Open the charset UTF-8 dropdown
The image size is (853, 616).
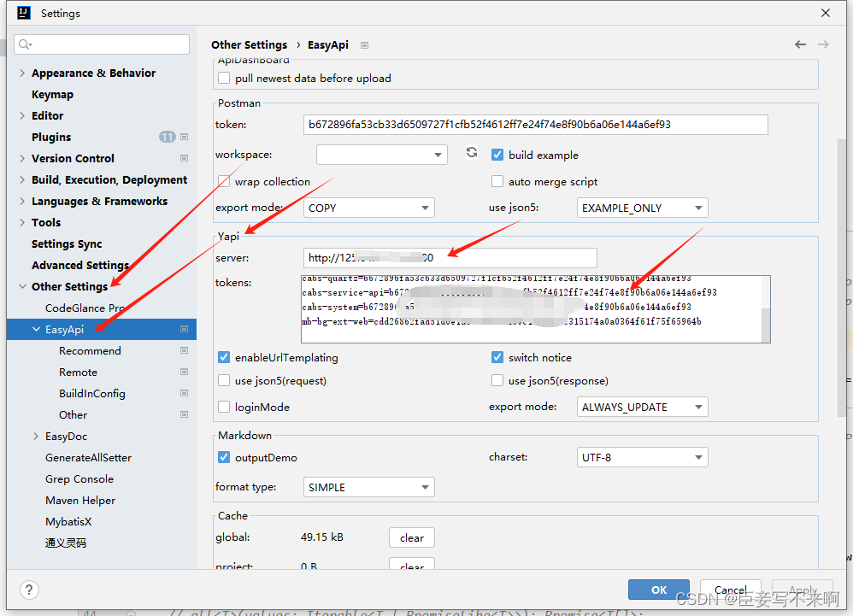click(643, 457)
